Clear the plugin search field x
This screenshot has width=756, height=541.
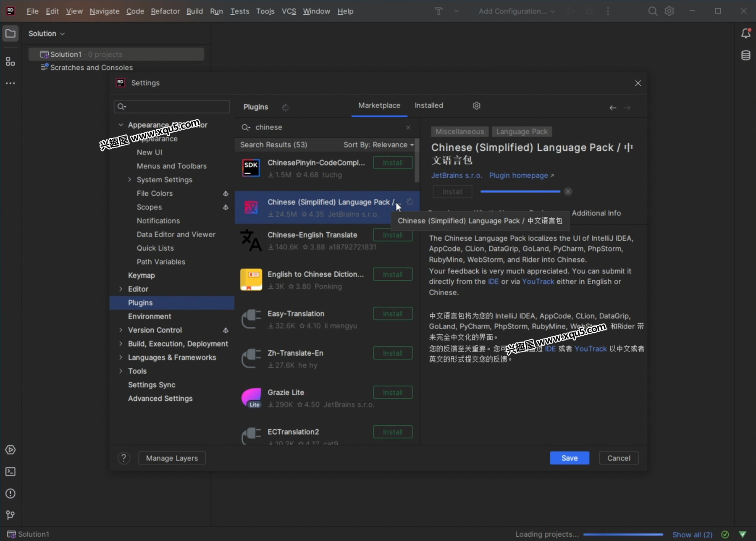[x=408, y=127]
